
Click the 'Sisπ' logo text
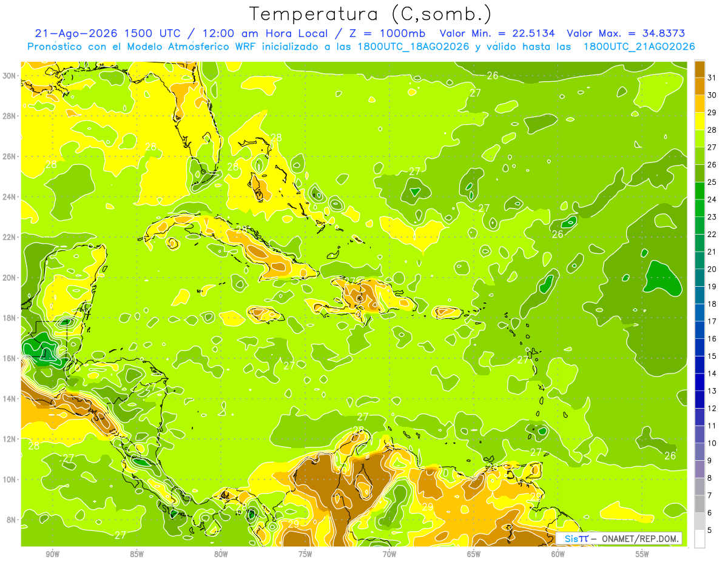[x=576, y=538]
